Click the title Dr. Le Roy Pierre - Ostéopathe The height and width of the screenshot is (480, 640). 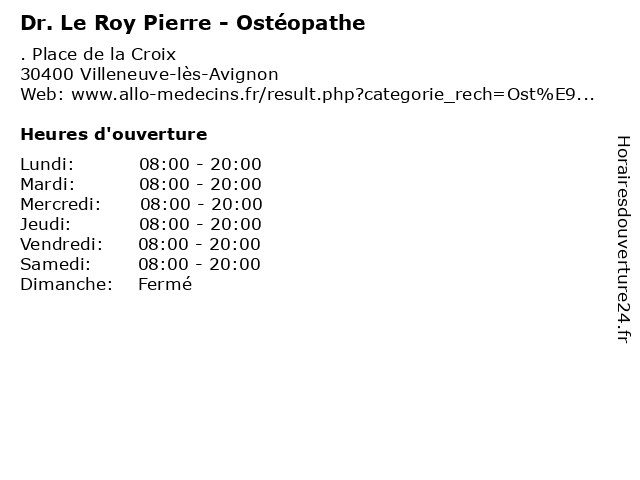click(x=192, y=22)
